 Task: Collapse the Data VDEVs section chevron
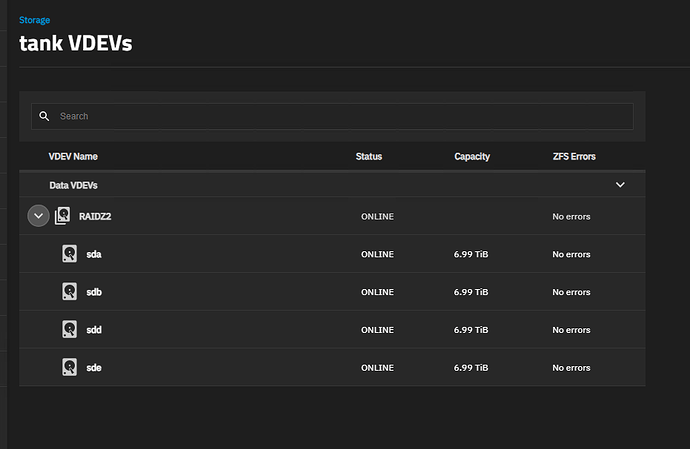620,185
